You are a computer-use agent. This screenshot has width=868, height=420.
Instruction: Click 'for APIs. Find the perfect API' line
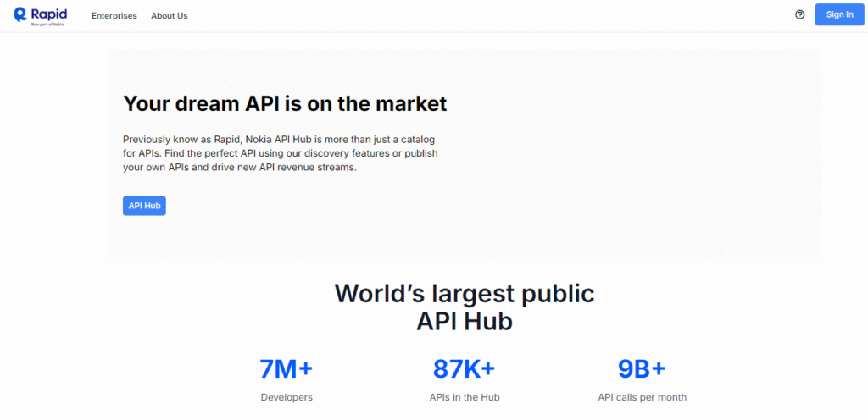[x=280, y=152]
